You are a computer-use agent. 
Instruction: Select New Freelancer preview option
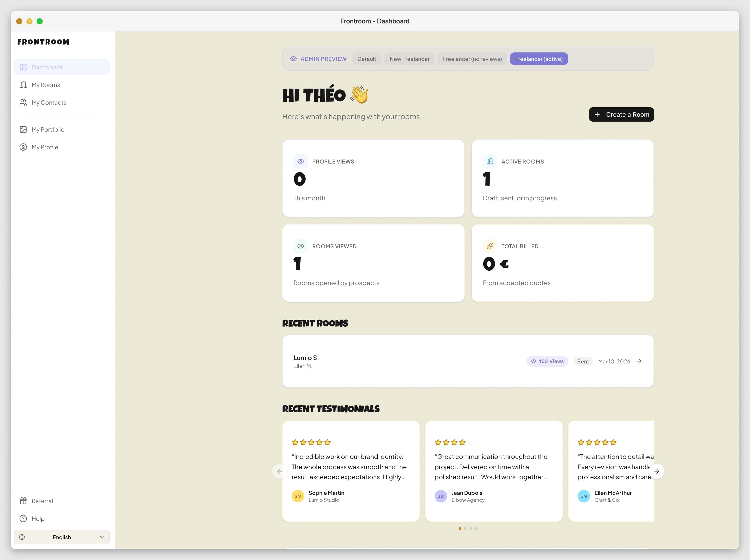pos(409,59)
